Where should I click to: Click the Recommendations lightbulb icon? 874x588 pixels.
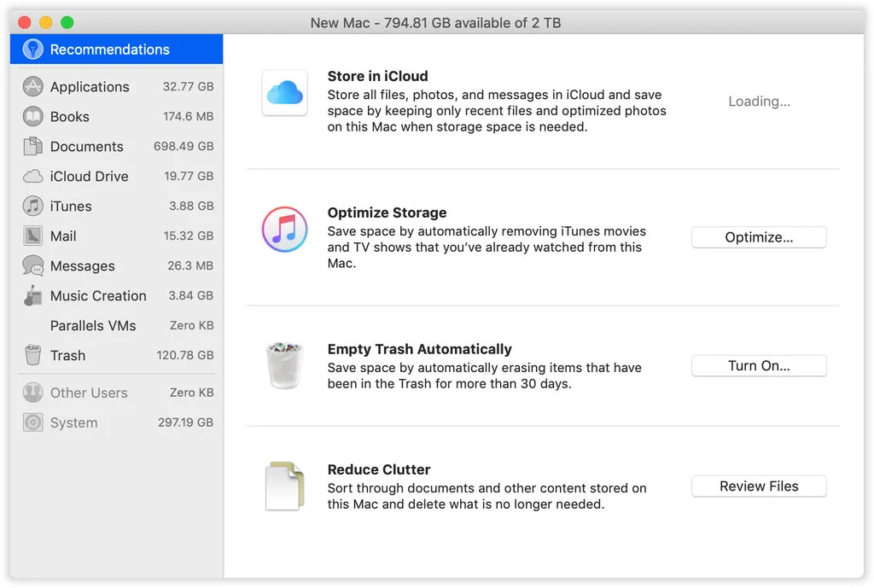click(x=33, y=49)
